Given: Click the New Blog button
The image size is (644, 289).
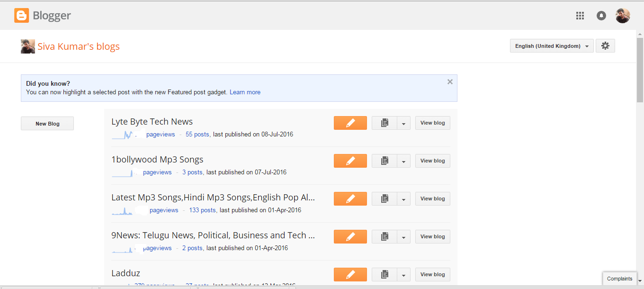Looking at the screenshot, I should pyautogui.click(x=47, y=124).
